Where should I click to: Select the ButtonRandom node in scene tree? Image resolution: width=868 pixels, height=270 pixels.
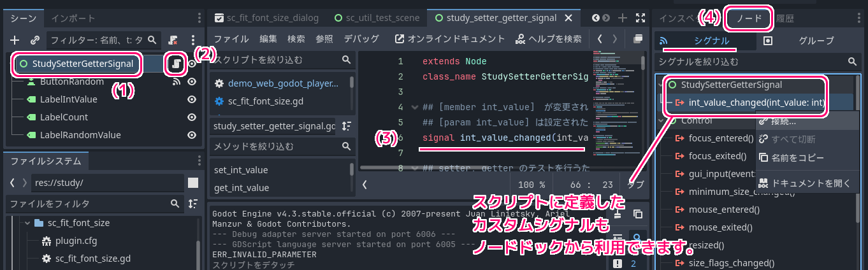point(71,82)
